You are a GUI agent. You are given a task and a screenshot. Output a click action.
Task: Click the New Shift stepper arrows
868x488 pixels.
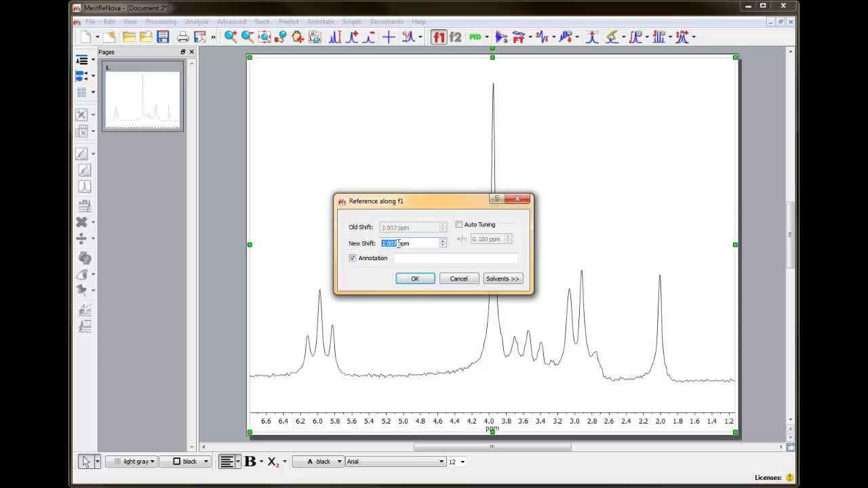(443, 243)
